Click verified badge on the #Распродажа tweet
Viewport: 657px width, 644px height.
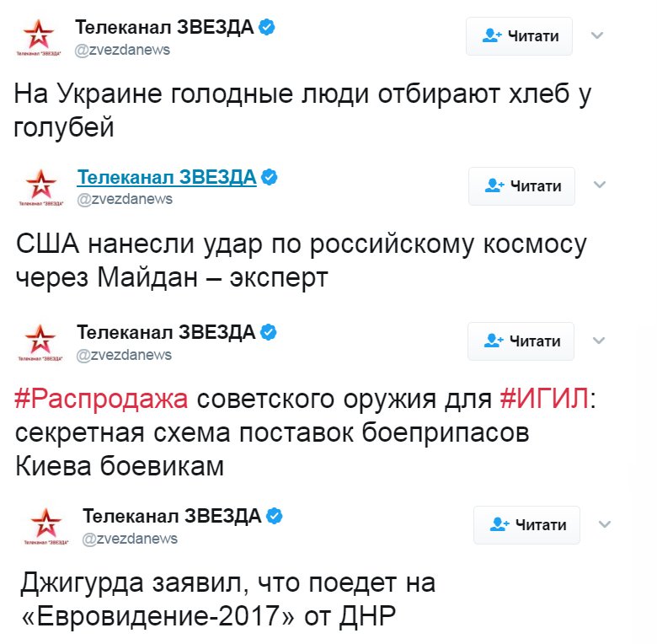pos(269,332)
